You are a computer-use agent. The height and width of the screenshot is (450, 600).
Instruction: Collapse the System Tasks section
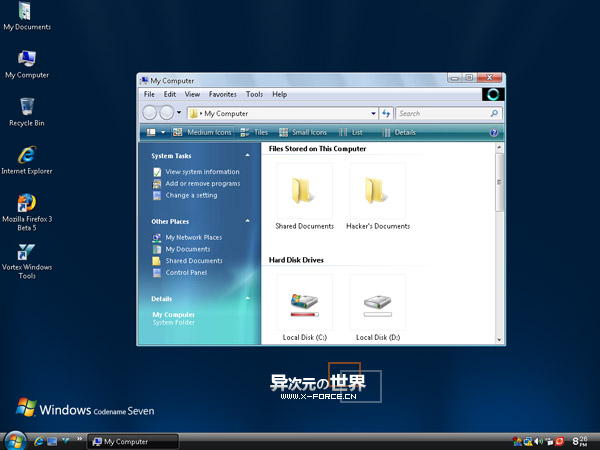pyautogui.click(x=248, y=155)
